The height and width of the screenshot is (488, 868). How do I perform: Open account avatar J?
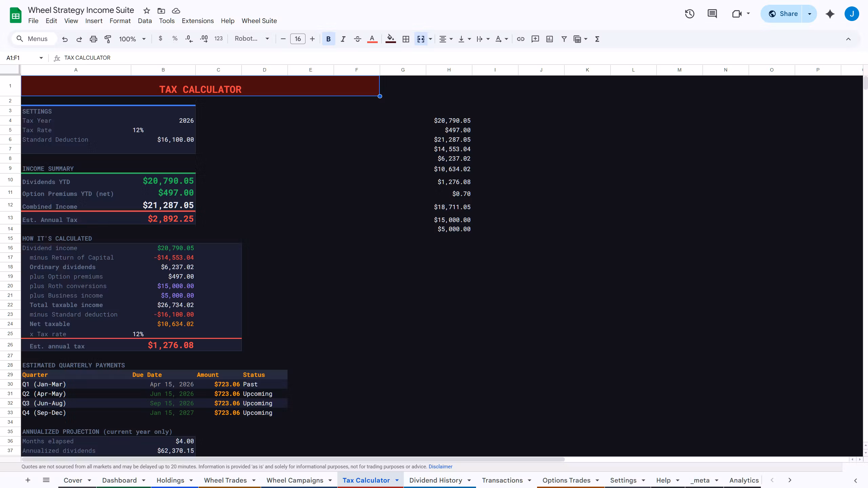pyautogui.click(x=852, y=14)
